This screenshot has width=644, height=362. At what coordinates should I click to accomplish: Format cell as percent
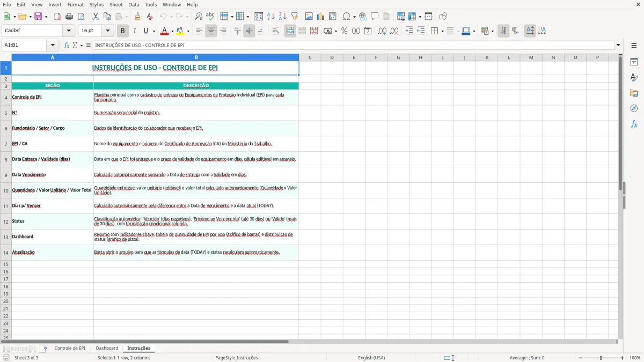344,31
